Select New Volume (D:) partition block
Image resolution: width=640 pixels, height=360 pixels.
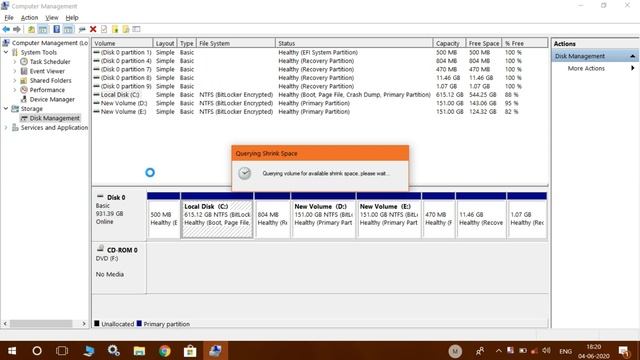click(323, 215)
